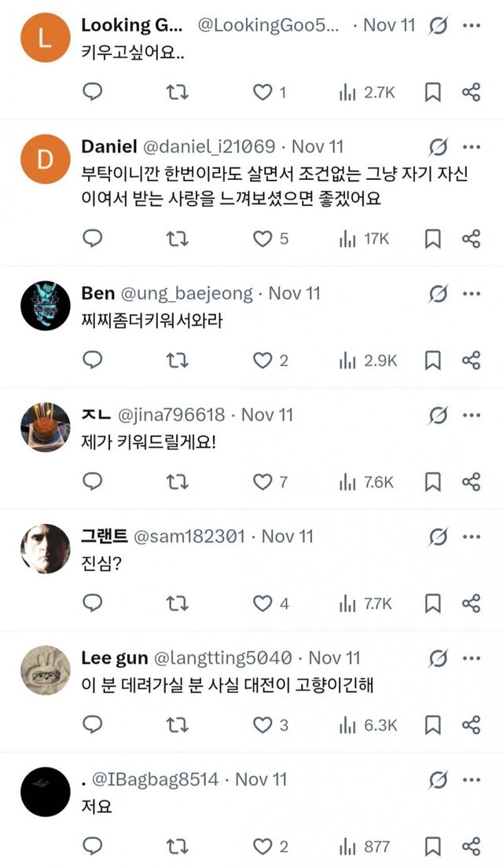Screen dimensions: 503x868
Task: Open more options on Daniel's reply
Action: point(472,146)
